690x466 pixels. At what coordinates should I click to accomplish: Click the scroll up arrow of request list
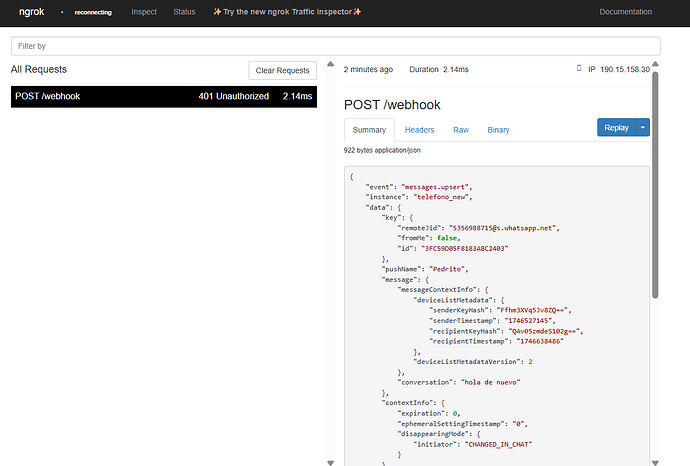(x=330, y=64)
